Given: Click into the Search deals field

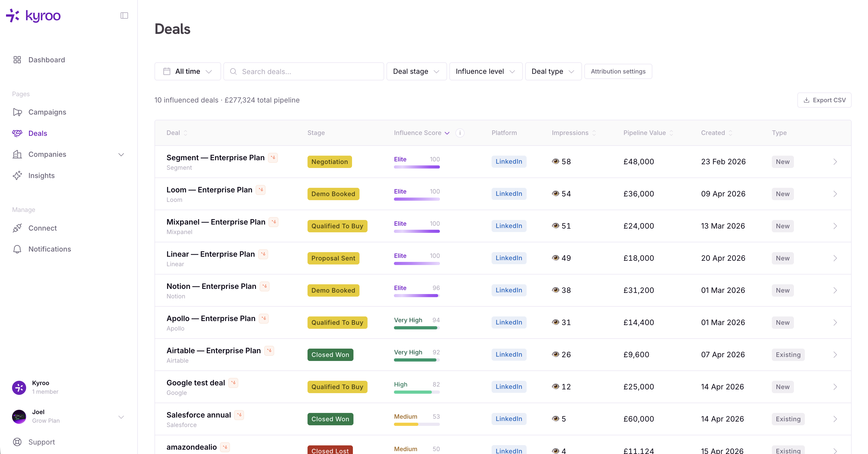Looking at the screenshot, I should [303, 72].
